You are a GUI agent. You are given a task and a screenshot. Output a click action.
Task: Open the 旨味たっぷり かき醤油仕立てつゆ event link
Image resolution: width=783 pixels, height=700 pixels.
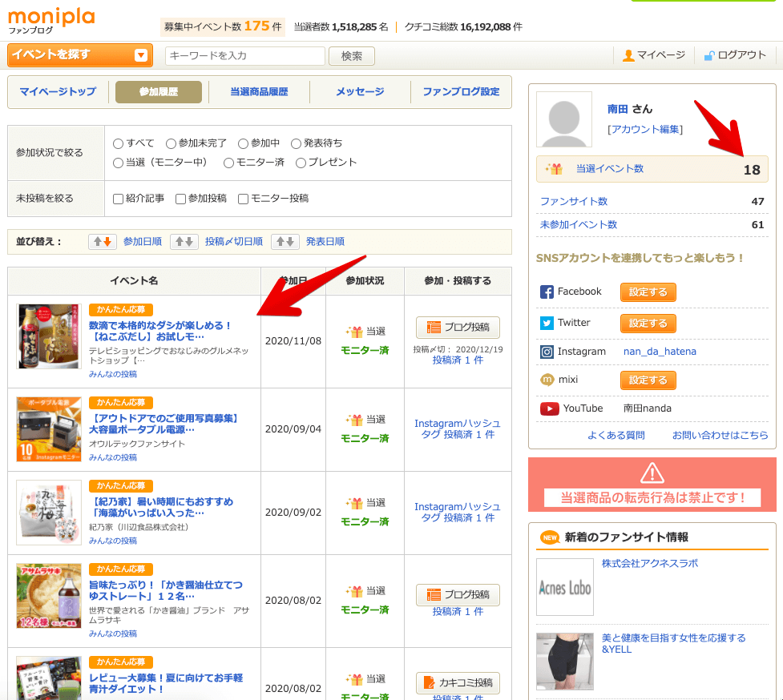[166, 590]
